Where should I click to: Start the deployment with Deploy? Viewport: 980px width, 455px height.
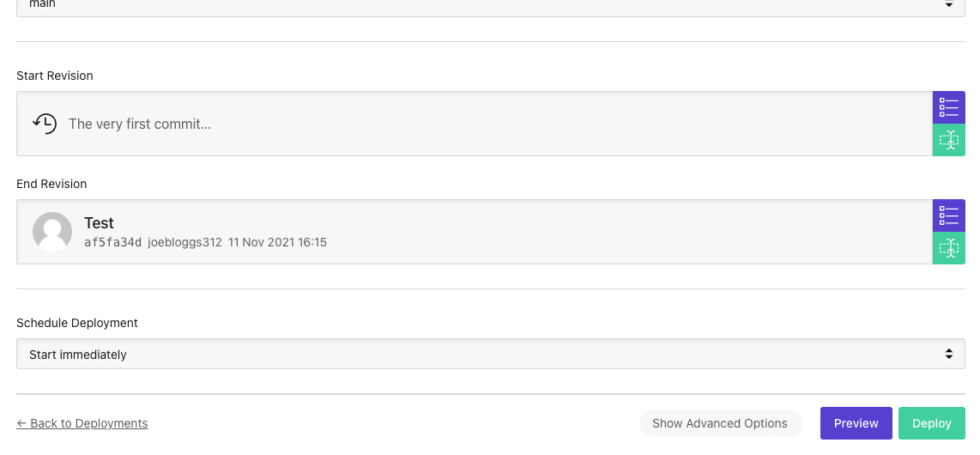(931, 423)
